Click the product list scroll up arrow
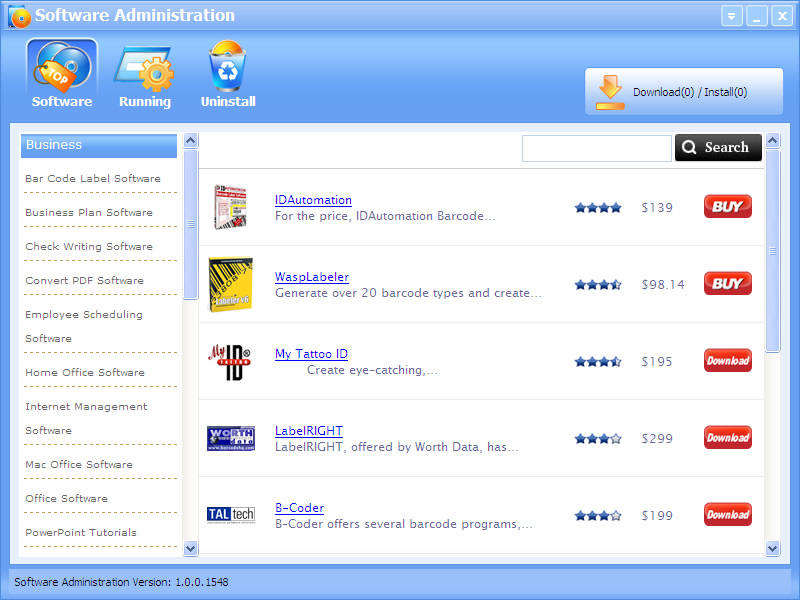Viewport: 800px width, 600px height. [x=772, y=140]
